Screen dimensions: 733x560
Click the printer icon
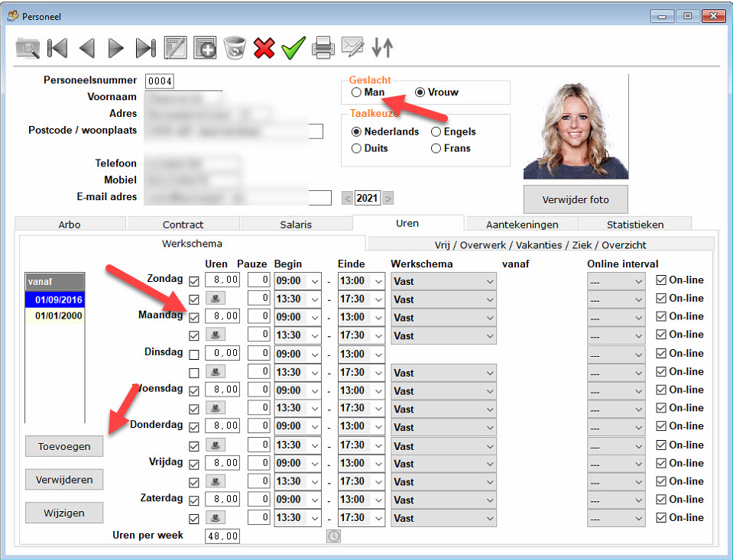(x=323, y=48)
